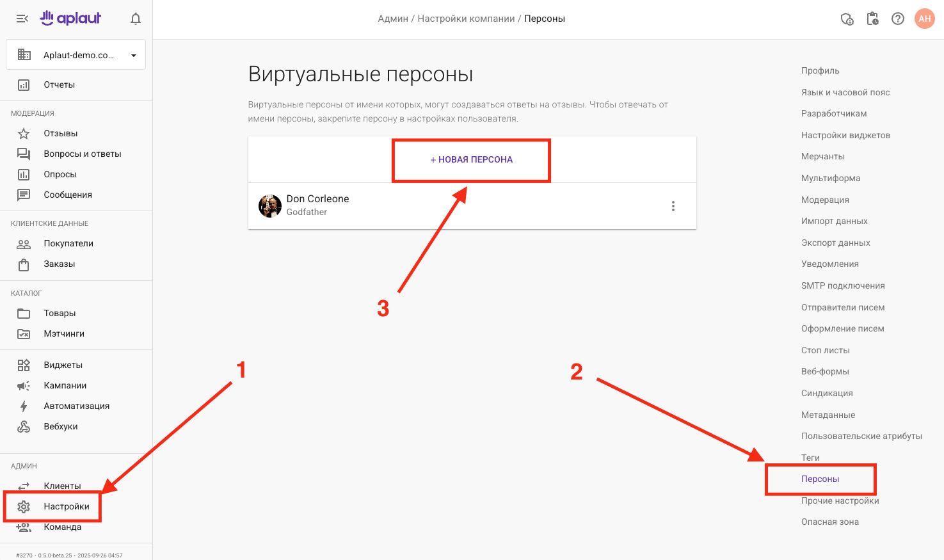Open the Уведомления settings section
Image resolution: width=944 pixels, height=560 pixels.
coord(830,264)
